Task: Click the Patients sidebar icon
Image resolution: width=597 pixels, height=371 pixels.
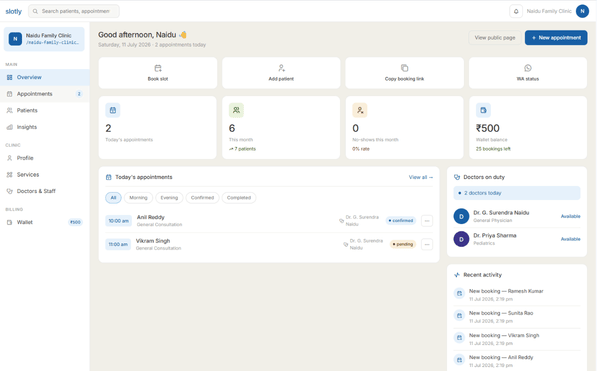Action: point(10,110)
